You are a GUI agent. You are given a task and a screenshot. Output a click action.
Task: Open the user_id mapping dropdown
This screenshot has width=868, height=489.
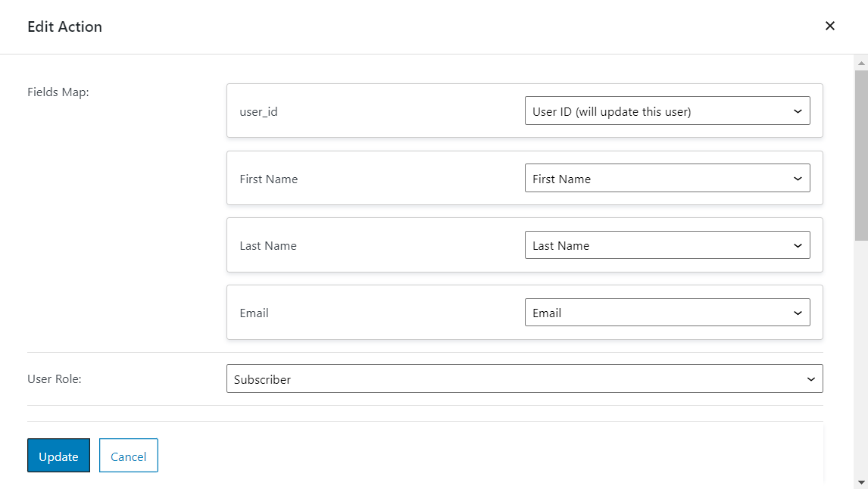click(667, 111)
